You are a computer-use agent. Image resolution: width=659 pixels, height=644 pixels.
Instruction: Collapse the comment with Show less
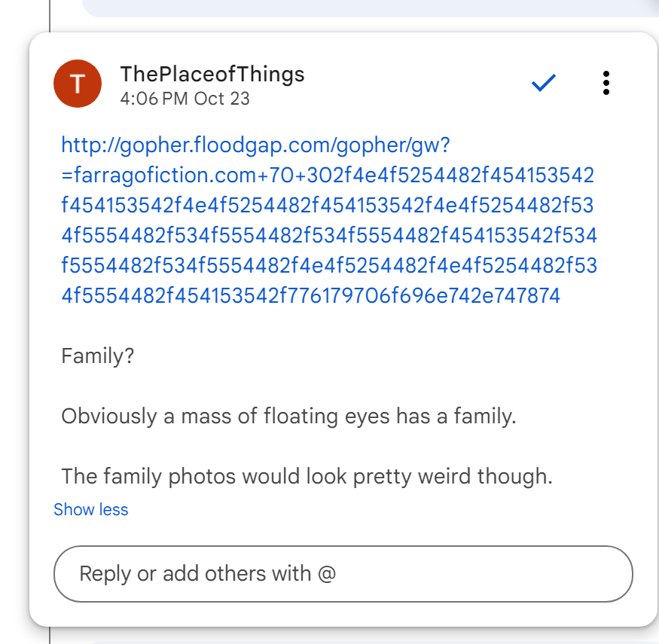tap(91, 510)
